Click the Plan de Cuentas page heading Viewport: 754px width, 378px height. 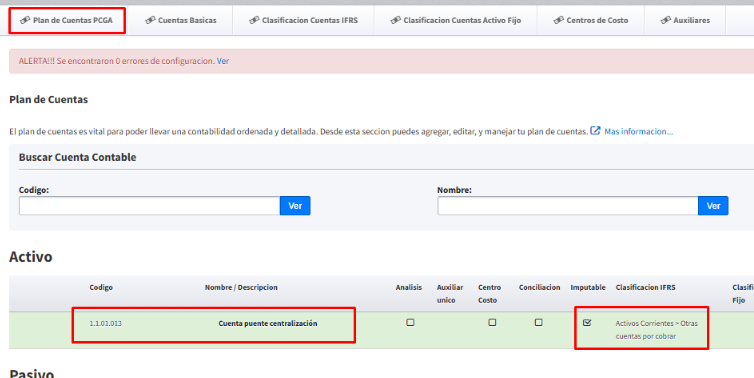point(49,100)
